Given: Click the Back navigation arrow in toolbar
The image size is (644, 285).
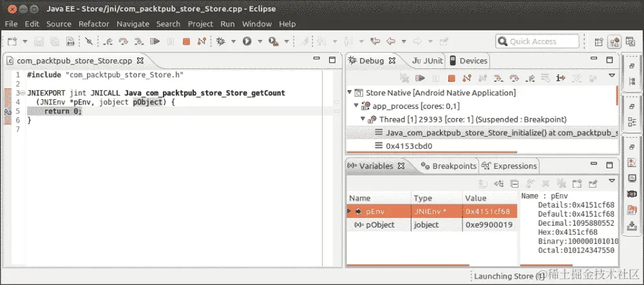Looking at the screenshot, I should coord(392,41).
